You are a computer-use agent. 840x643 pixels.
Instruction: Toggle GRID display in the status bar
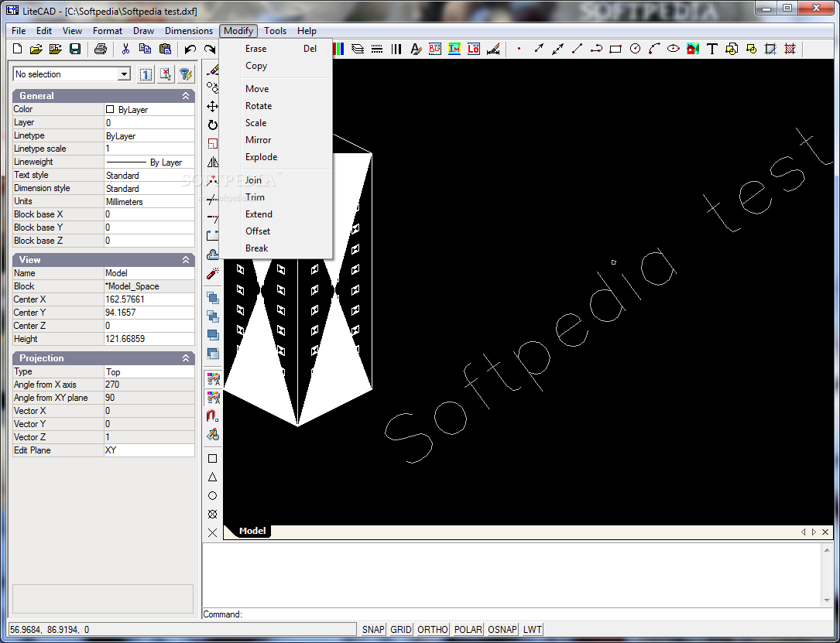(401, 630)
